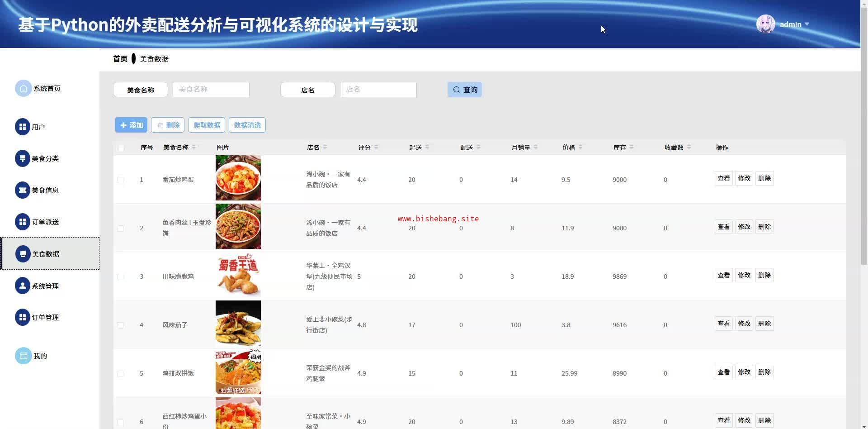Open 美食分类 via its sidebar icon
This screenshot has height=429, width=868.
click(x=22, y=159)
